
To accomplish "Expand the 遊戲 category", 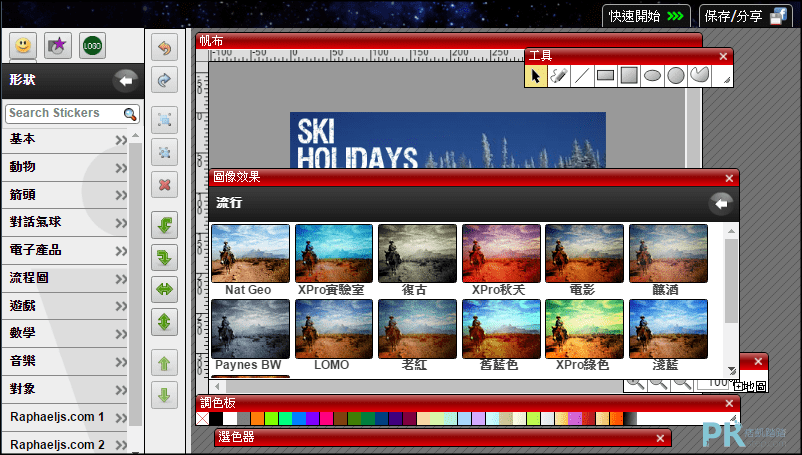I will [65, 306].
